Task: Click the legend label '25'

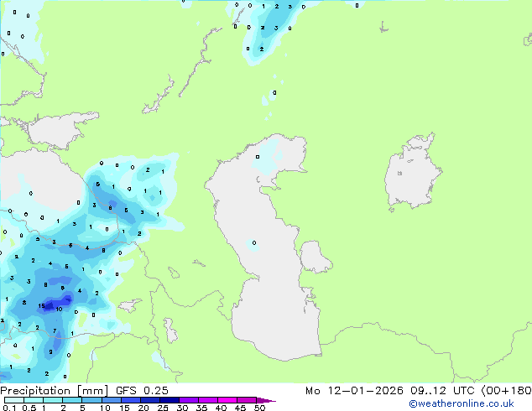Action: point(163,408)
